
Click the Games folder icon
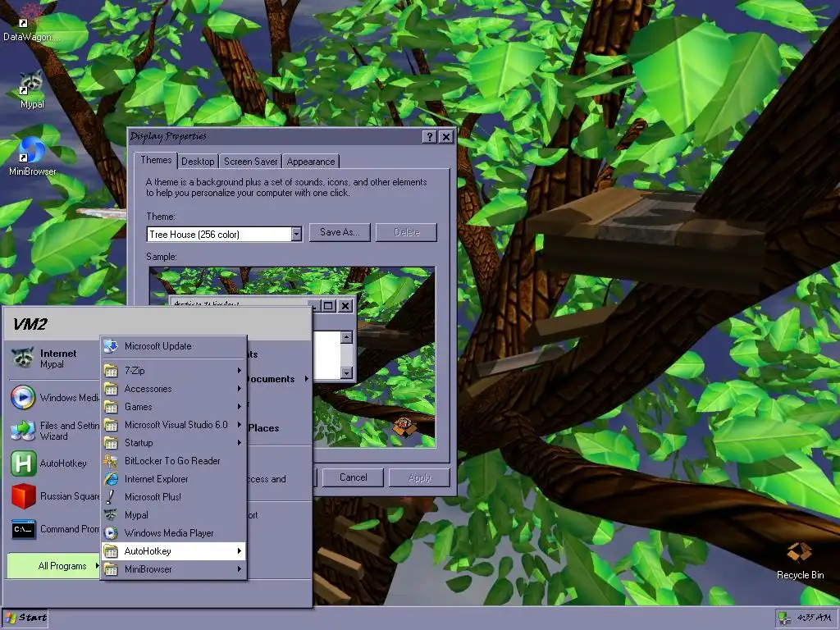pyautogui.click(x=111, y=407)
